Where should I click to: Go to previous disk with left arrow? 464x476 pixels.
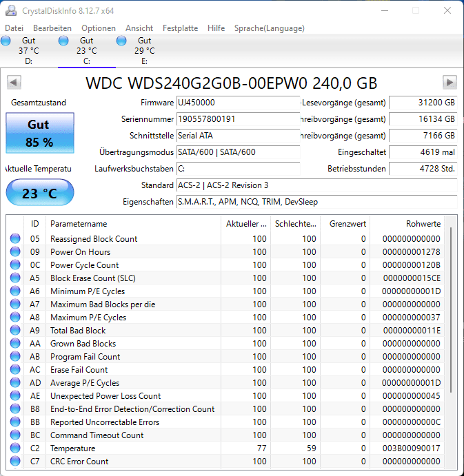14,82
